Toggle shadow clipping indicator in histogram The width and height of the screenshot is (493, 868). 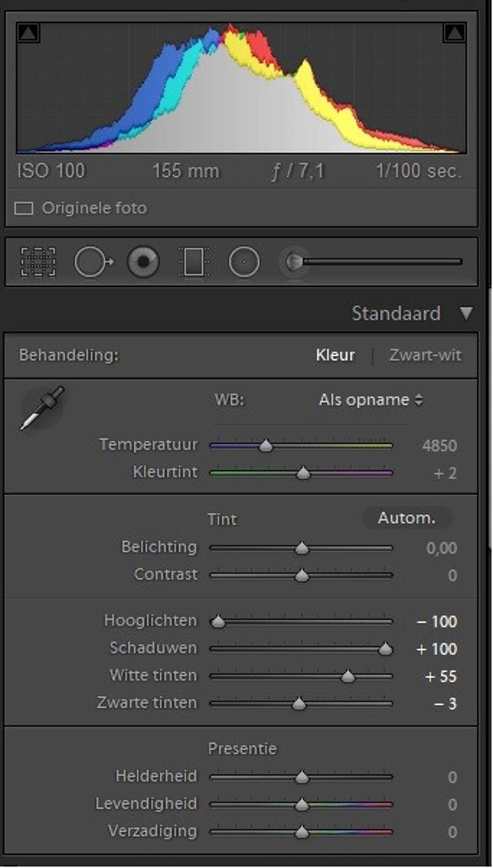(x=28, y=33)
